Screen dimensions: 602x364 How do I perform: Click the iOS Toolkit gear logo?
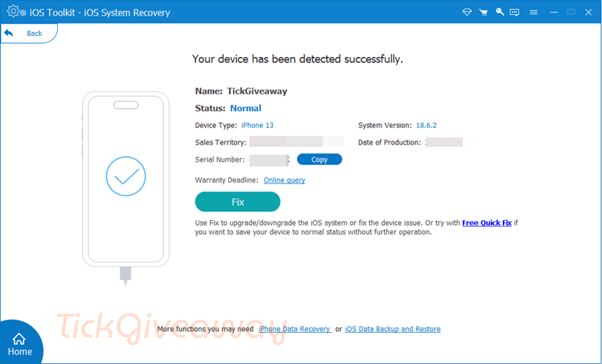tap(16, 12)
